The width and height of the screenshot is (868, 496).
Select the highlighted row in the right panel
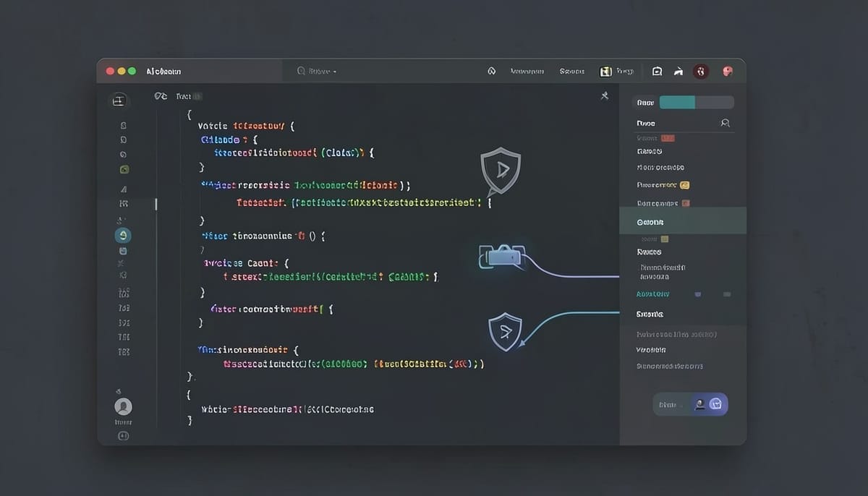683,221
